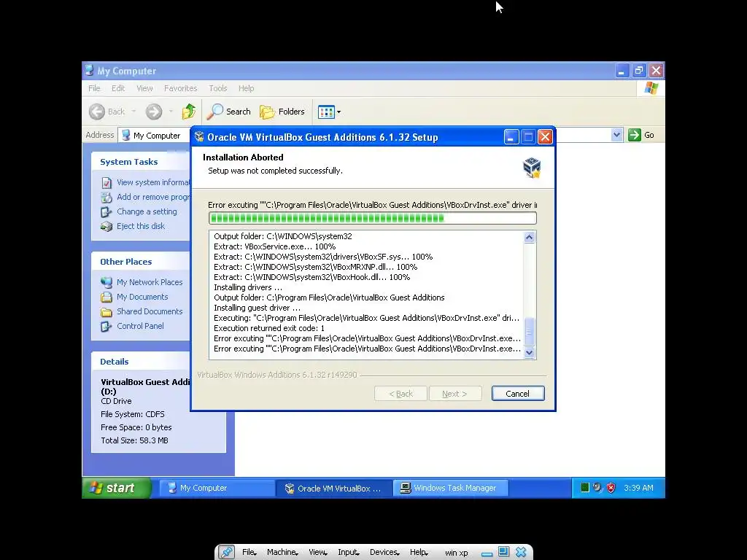Click green Task Manager CPU tray icon
The width and height of the screenshot is (747, 560).
(584, 488)
